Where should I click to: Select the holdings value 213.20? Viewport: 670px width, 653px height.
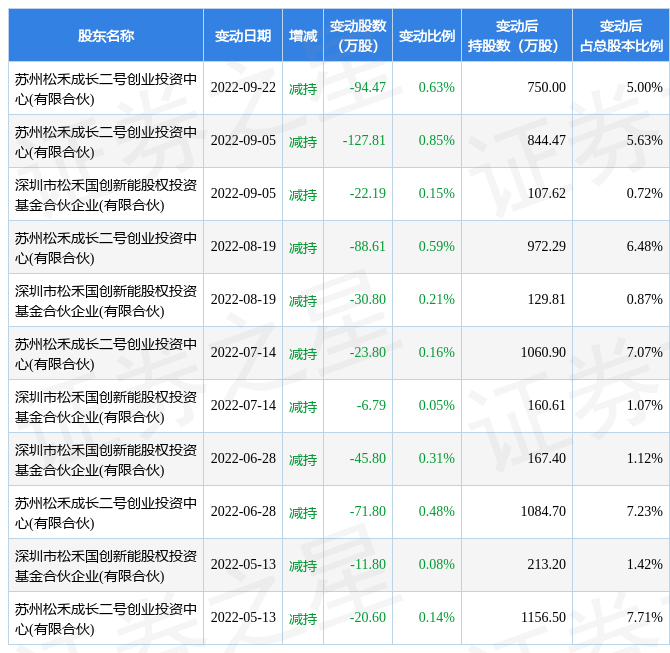tap(546, 565)
